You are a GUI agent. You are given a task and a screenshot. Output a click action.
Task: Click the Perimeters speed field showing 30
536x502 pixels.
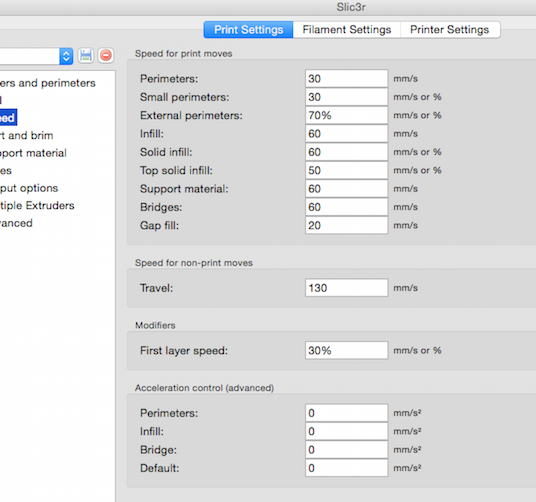[x=347, y=79]
